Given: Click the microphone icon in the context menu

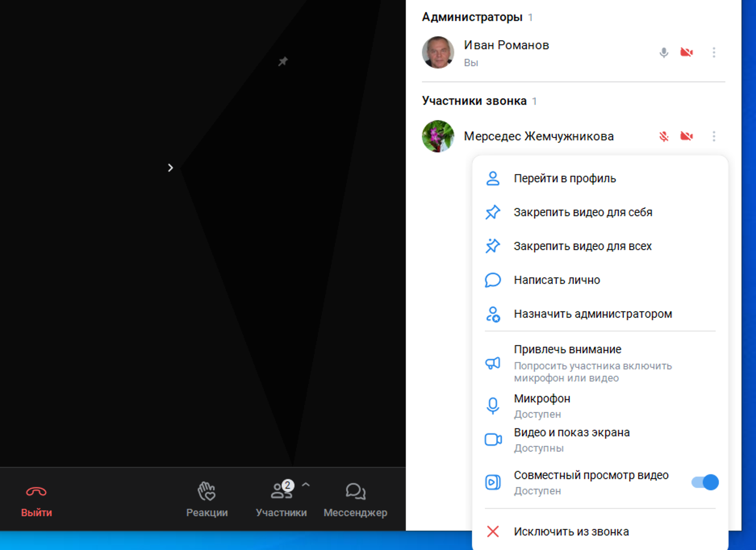Looking at the screenshot, I should click(493, 406).
